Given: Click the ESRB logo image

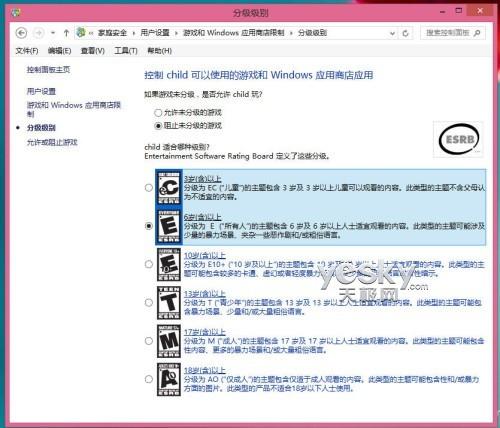Looking at the screenshot, I should 458,139.
